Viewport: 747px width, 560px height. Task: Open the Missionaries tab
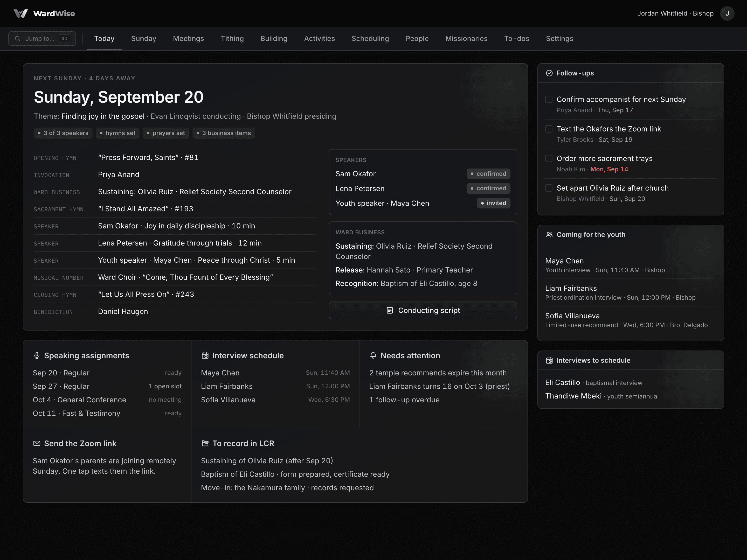pos(466,38)
